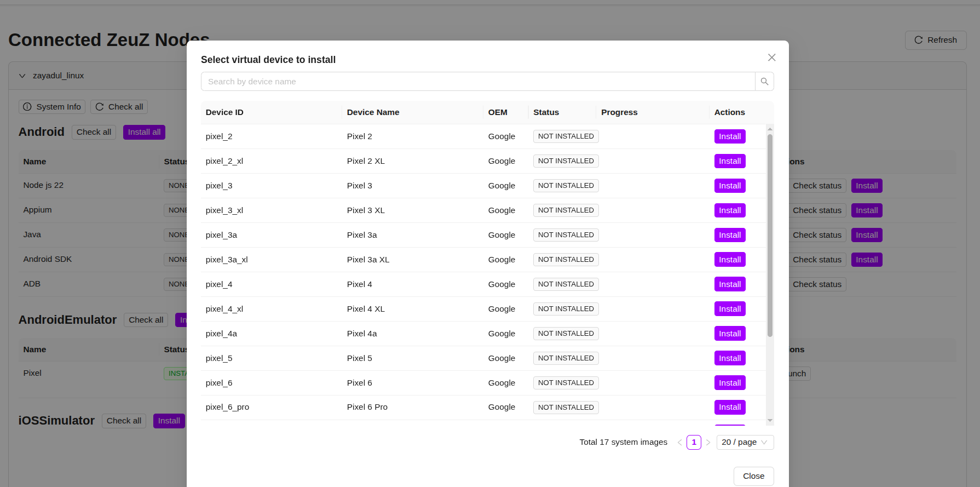Install the Pixel 4a device

[729, 334]
